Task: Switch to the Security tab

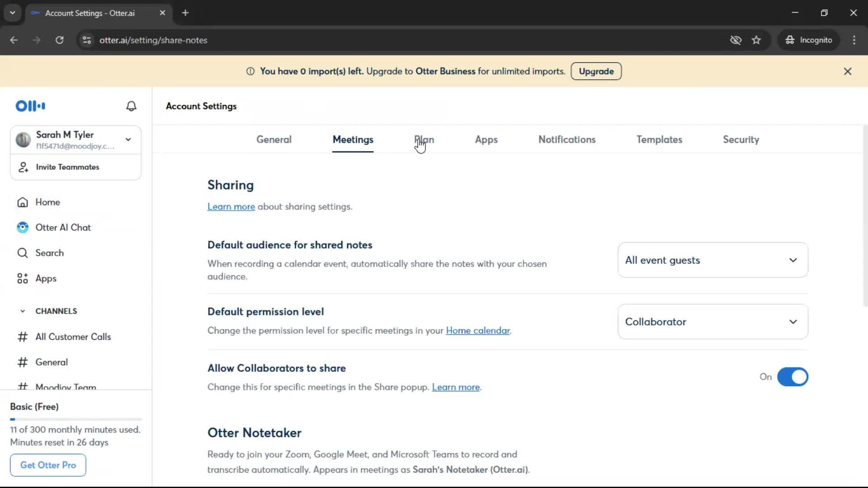Action: point(741,140)
